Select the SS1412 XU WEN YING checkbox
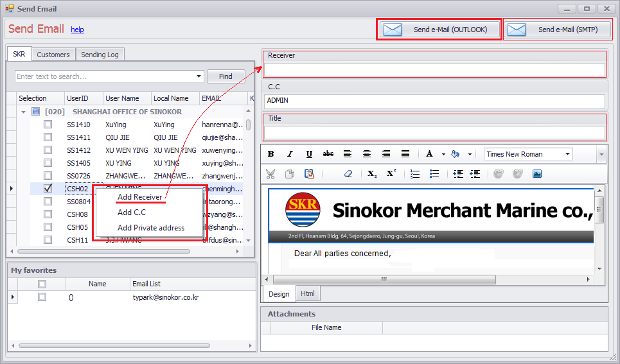Image resolution: width=620 pixels, height=364 pixels. [x=48, y=150]
